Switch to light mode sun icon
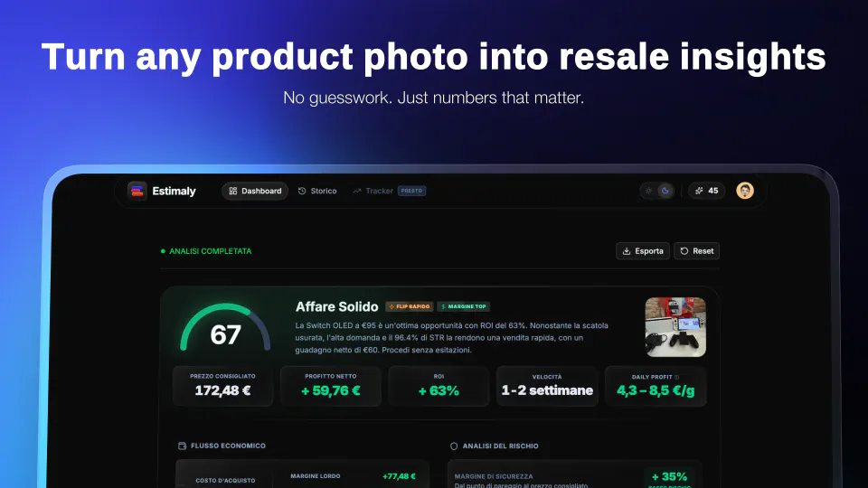The height and width of the screenshot is (488, 868). point(648,191)
